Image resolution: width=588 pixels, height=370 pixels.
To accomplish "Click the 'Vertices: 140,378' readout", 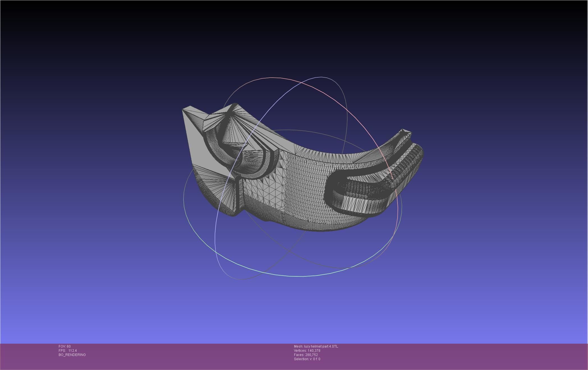I will point(307,351).
